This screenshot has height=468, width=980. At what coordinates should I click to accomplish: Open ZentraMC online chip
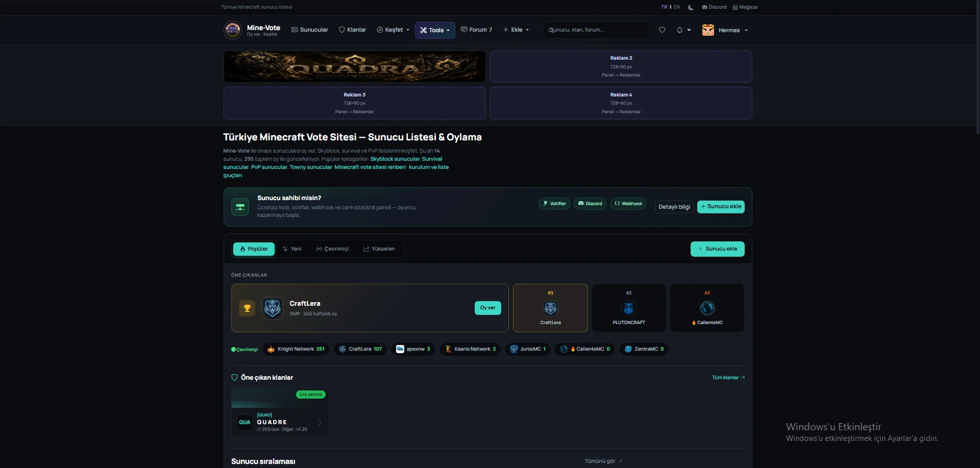pos(644,349)
